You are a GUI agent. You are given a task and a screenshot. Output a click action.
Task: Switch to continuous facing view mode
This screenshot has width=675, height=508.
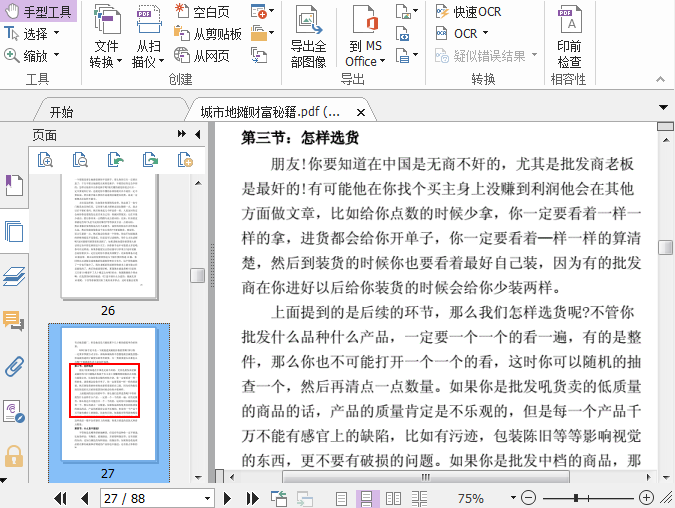click(x=419, y=499)
